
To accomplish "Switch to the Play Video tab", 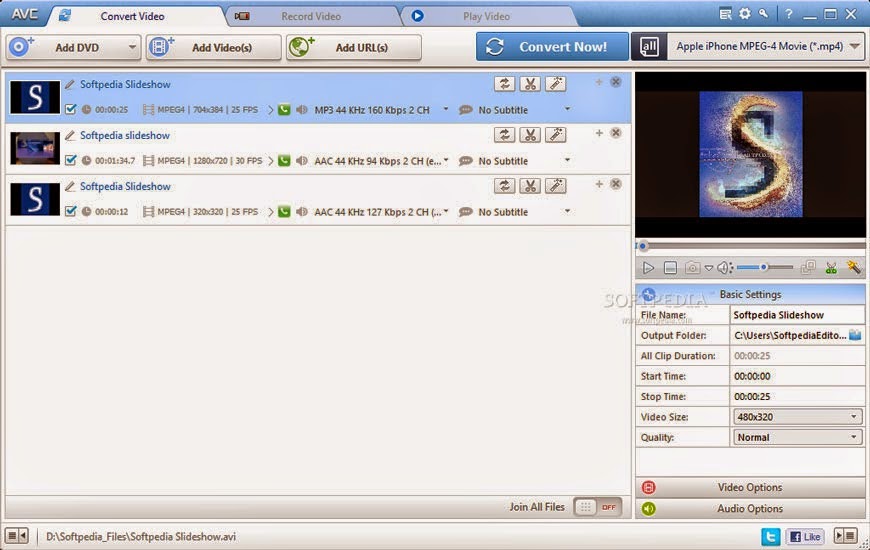I will (x=486, y=16).
